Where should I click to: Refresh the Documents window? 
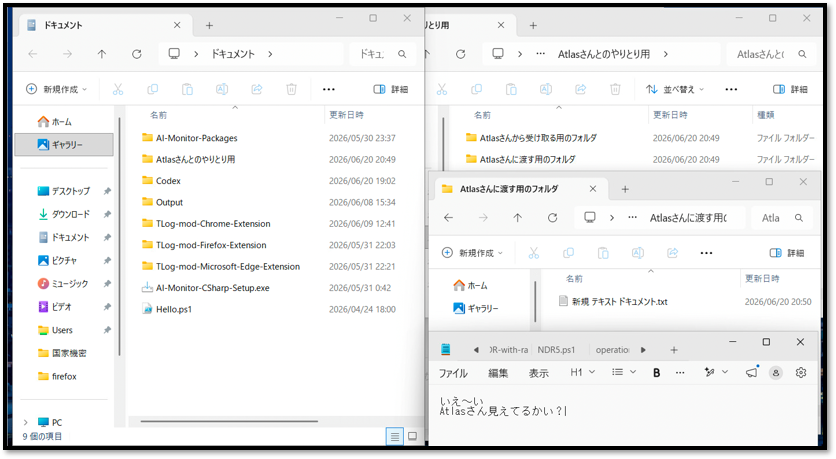pyautogui.click(x=137, y=54)
